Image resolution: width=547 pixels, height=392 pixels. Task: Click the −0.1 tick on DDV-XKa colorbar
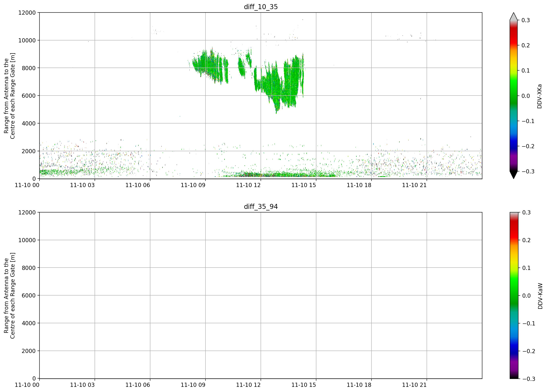(528, 121)
